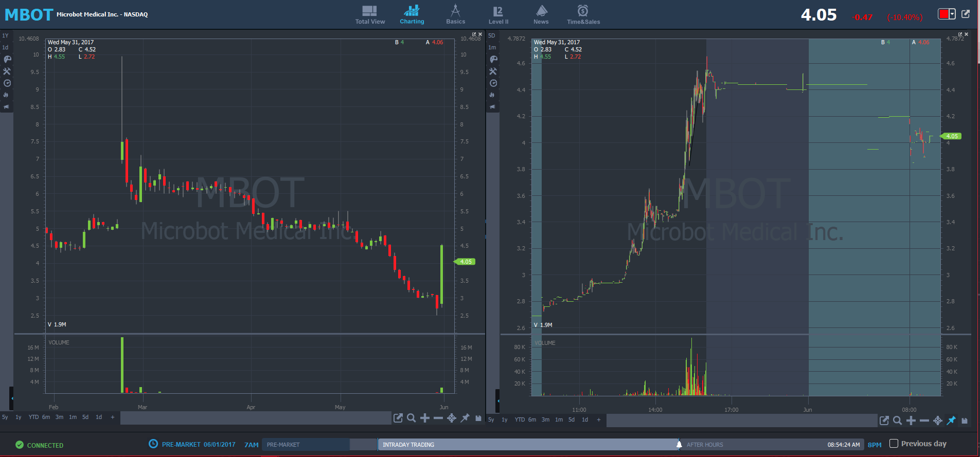Open the Time&Sales tab

pos(583,14)
